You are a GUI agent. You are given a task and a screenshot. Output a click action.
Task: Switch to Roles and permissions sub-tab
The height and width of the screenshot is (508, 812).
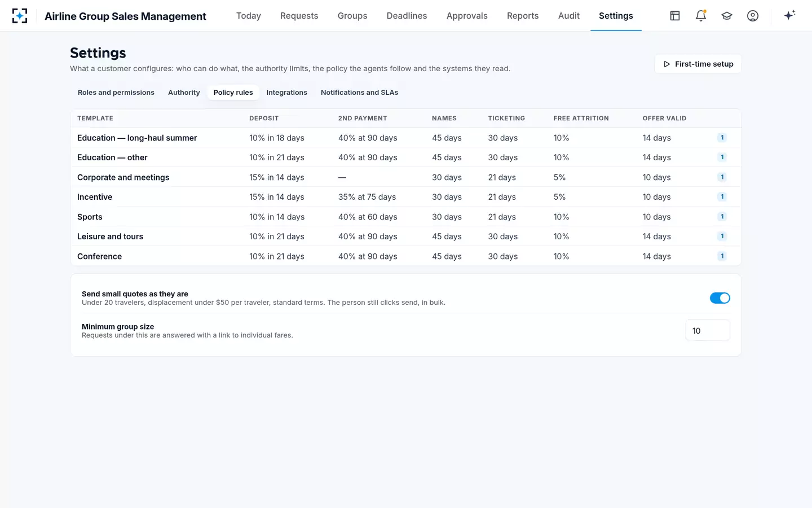pos(116,93)
